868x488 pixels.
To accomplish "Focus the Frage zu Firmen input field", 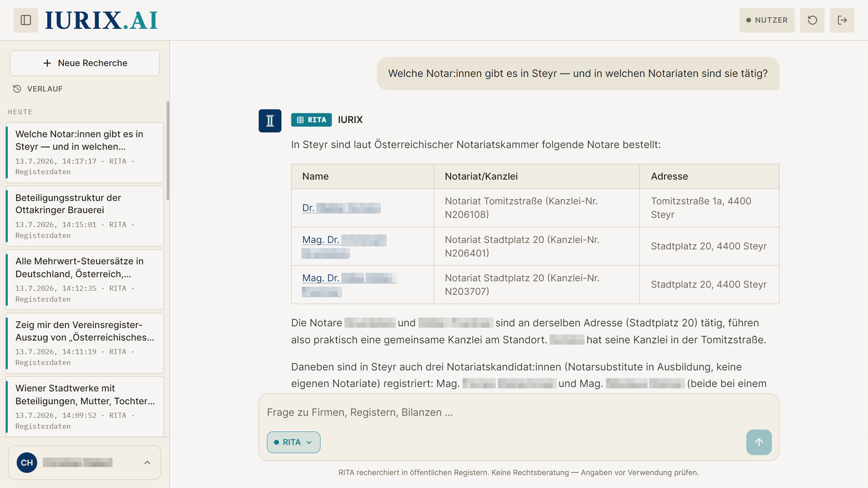I will click(519, 412).
